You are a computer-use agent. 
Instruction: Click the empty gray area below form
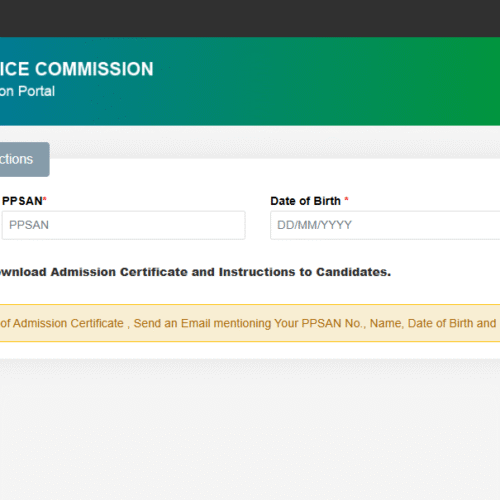250,430
